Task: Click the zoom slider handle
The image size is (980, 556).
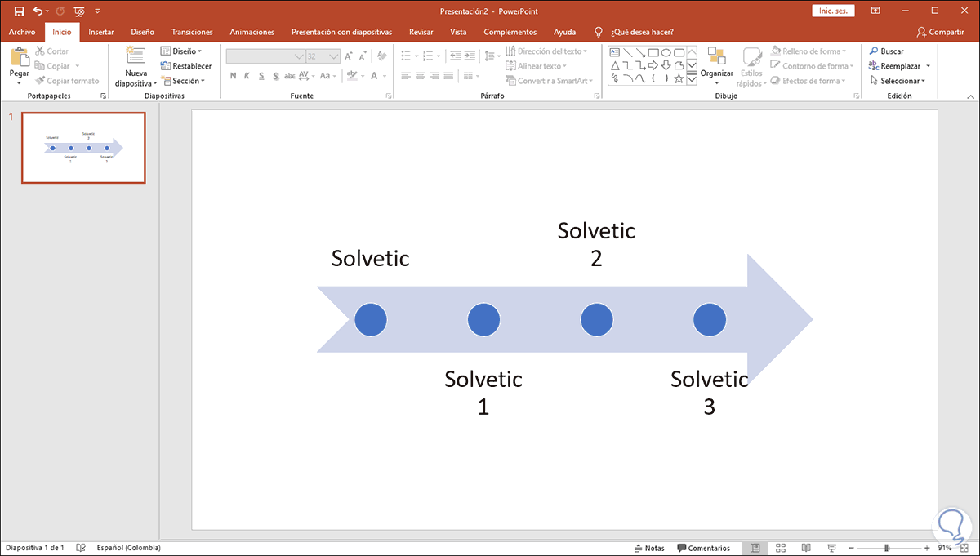Action: click(x=886, y=548)
